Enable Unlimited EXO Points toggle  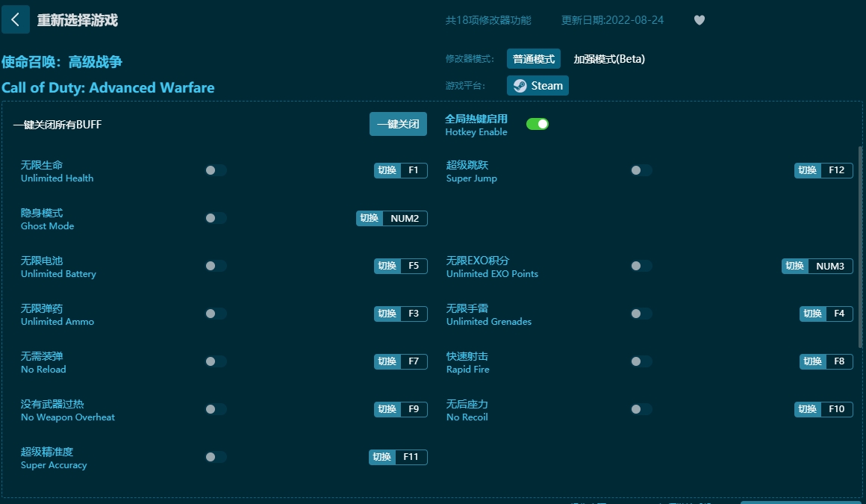641,266
